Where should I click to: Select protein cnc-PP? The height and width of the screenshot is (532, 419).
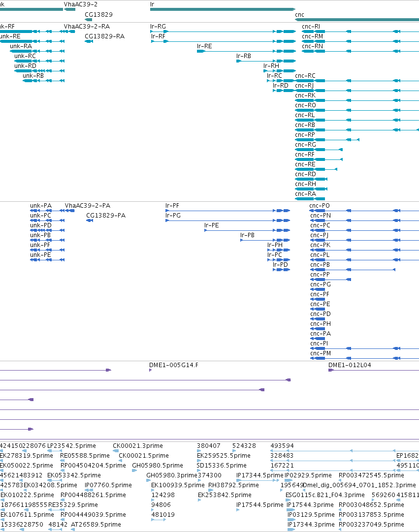[x=320, y=275]
